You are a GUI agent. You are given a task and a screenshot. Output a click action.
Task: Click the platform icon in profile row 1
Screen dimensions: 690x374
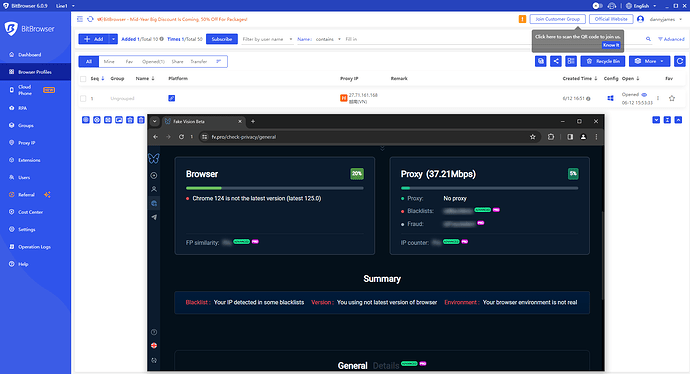click(x=172, y=98)
